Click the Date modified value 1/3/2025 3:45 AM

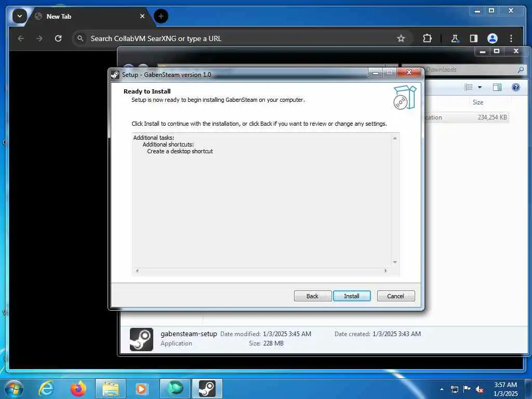287,334
